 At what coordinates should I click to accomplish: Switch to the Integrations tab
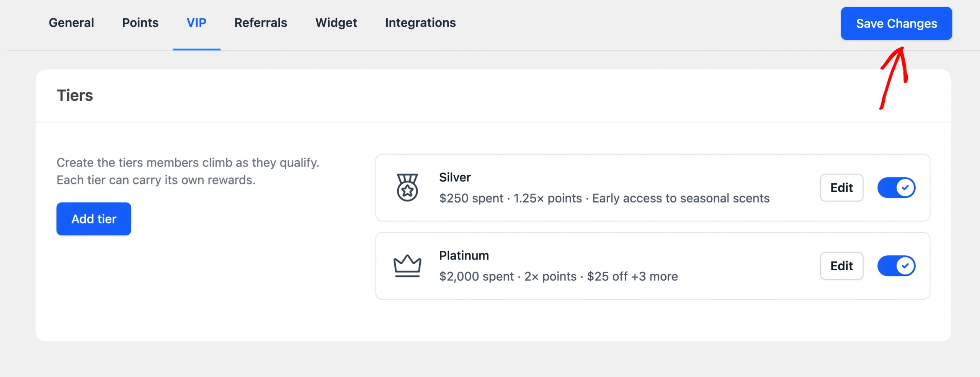click(x=420, y=23)
